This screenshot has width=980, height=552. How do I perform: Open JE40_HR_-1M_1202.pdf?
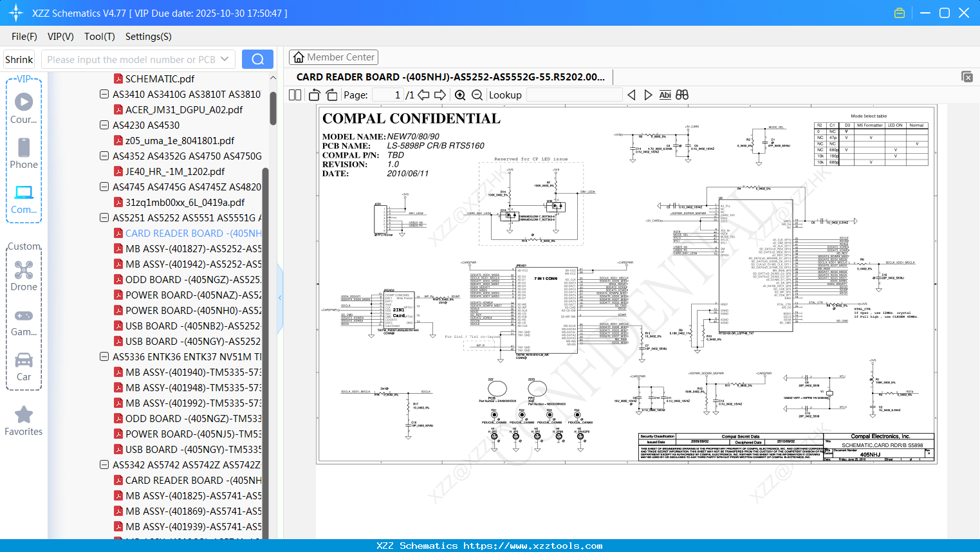175,171
